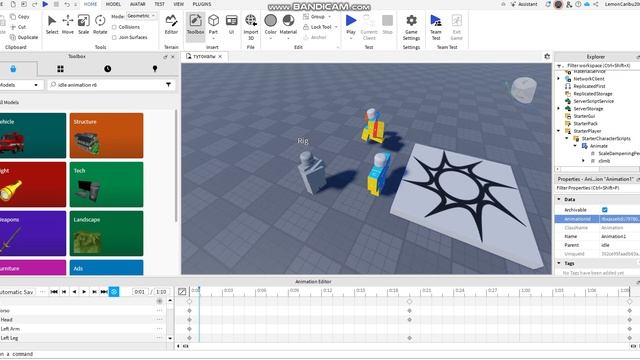Image resolution: width=640 pixels, height=360 pixels.
Task: Expand the ServerStorage tree node
Action: coord(559,109)
